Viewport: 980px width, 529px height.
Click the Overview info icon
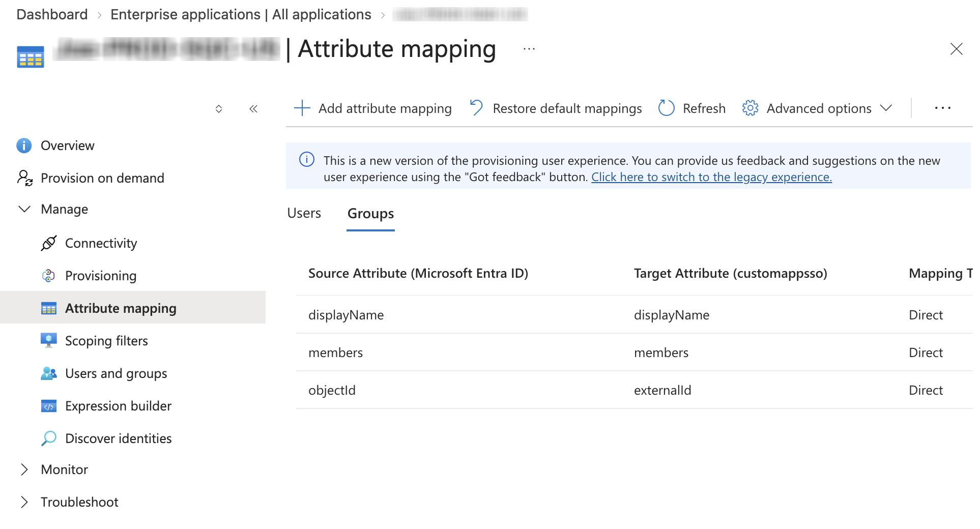[x=24, y=145]
